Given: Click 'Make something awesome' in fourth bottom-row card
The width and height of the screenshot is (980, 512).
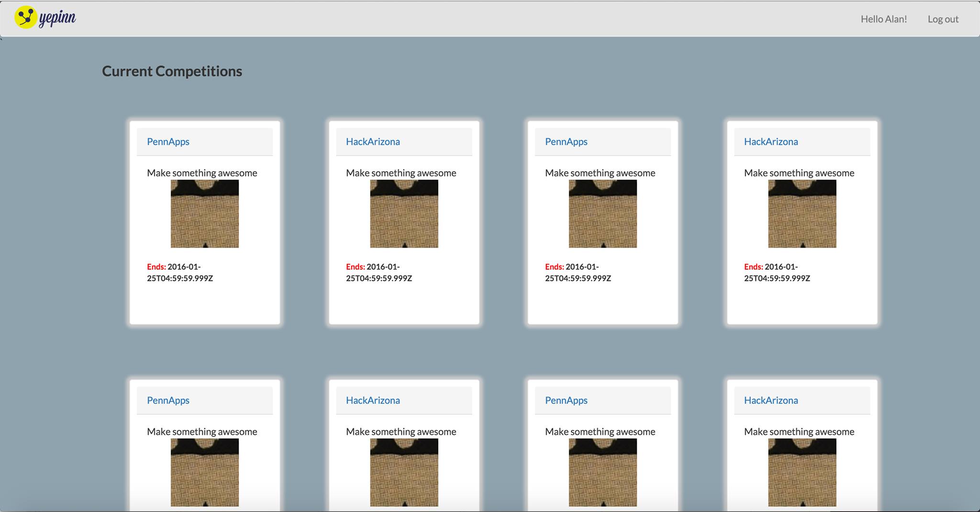Looking at the screenshot, I should 799,432.
